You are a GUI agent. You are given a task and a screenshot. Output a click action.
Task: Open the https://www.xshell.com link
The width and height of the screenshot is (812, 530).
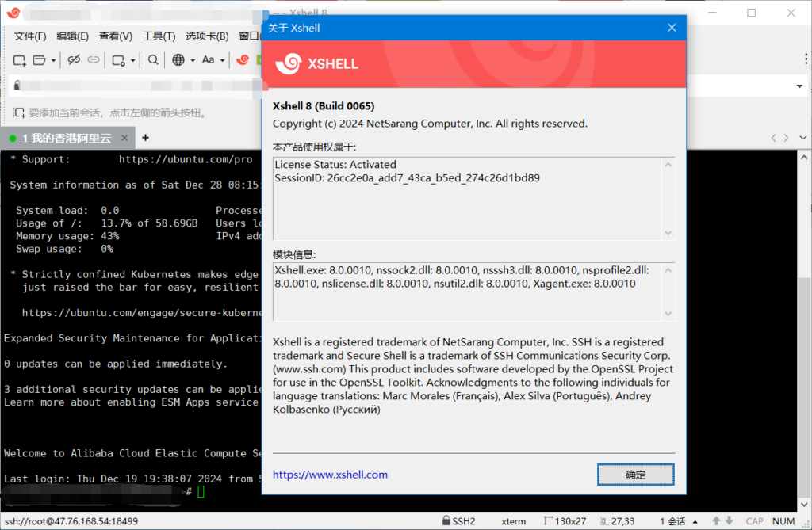[x=330, y=475]
